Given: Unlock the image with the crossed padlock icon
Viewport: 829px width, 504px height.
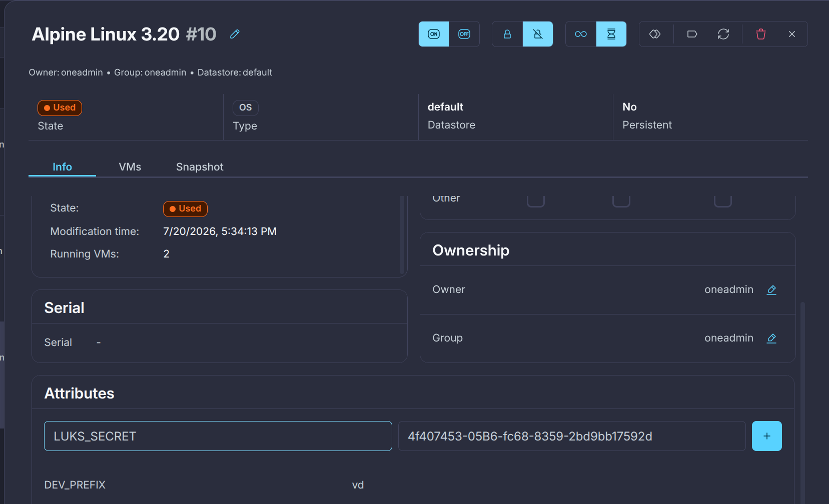Looking at the screenshot, I should click(538, 34).
